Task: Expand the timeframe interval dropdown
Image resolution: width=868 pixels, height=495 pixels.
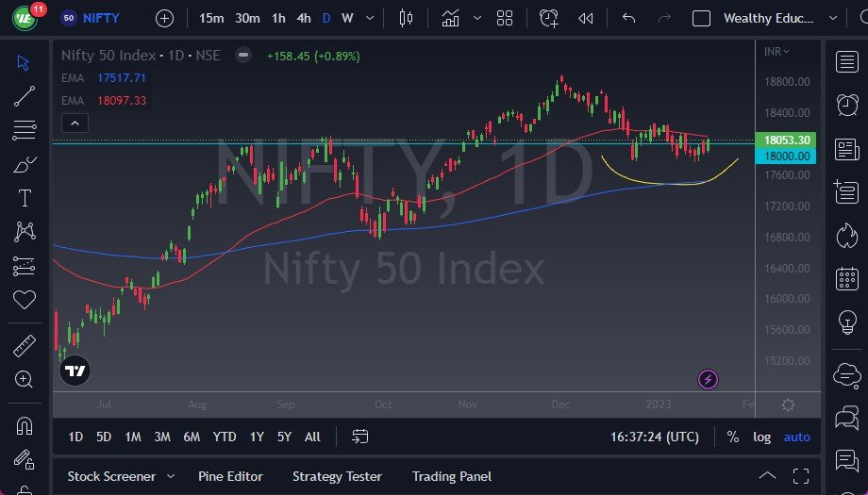Action: tap(370, 18)
